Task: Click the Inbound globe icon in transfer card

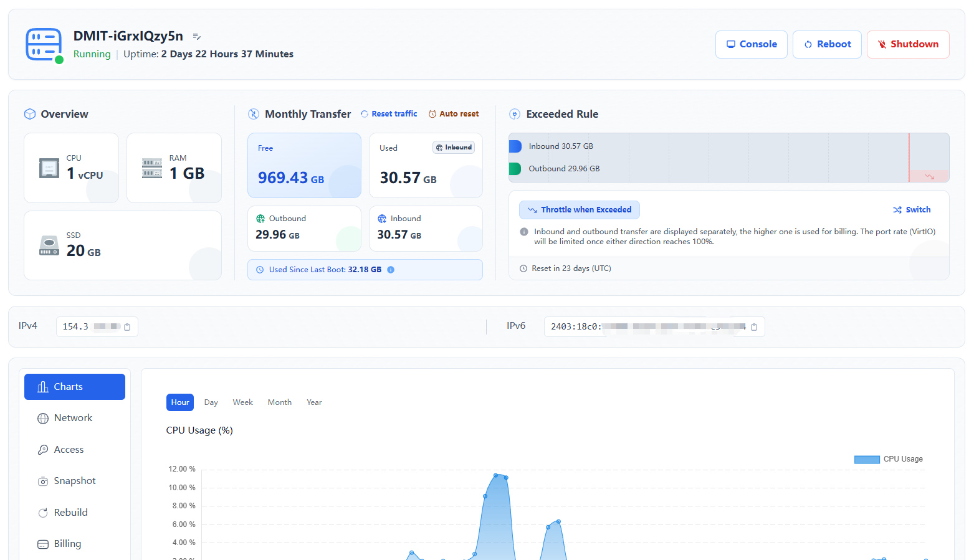Action: tap(382, 219)
